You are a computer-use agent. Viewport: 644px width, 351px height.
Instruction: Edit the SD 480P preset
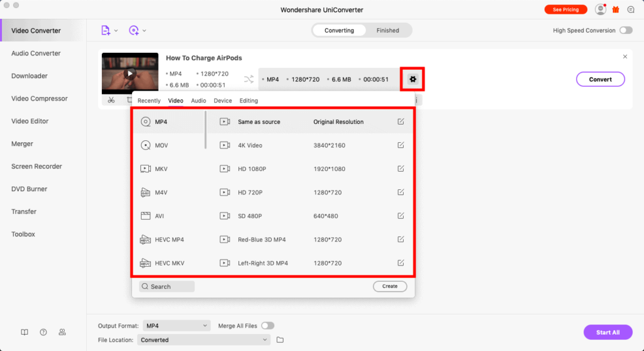[401, 216]
